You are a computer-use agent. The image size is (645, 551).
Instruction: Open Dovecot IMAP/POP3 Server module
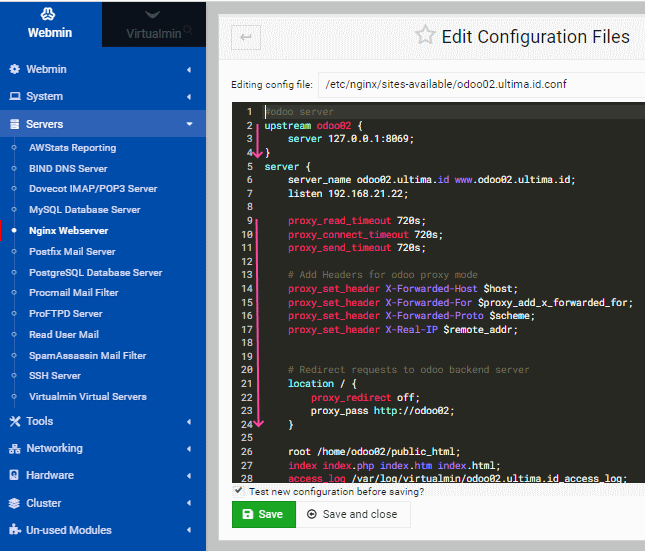(93, 189)
